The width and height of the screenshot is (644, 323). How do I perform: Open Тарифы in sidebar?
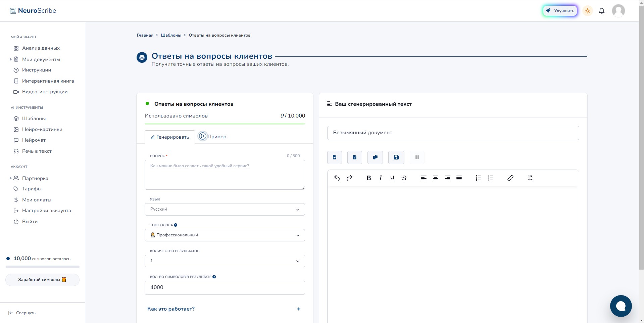pos(28,189)
